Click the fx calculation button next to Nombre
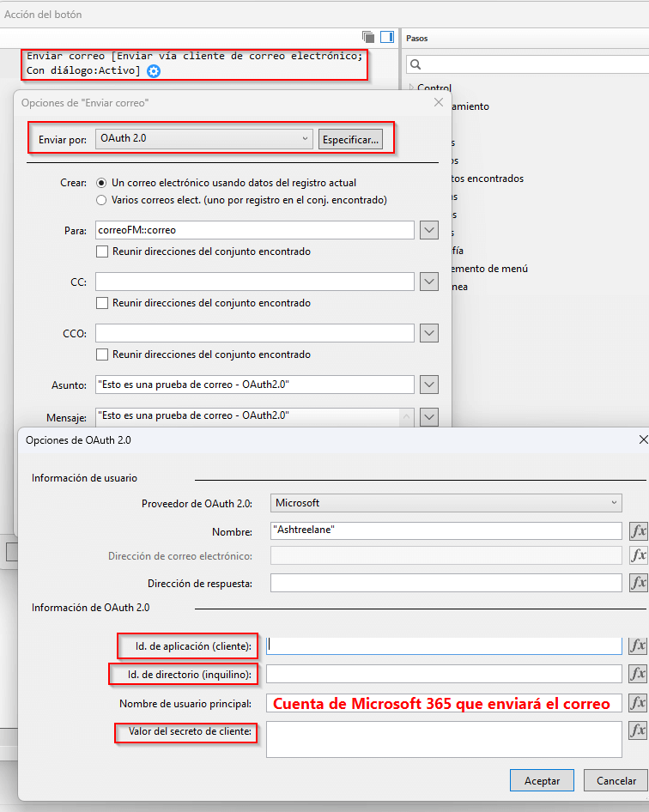 coord(638,530)
